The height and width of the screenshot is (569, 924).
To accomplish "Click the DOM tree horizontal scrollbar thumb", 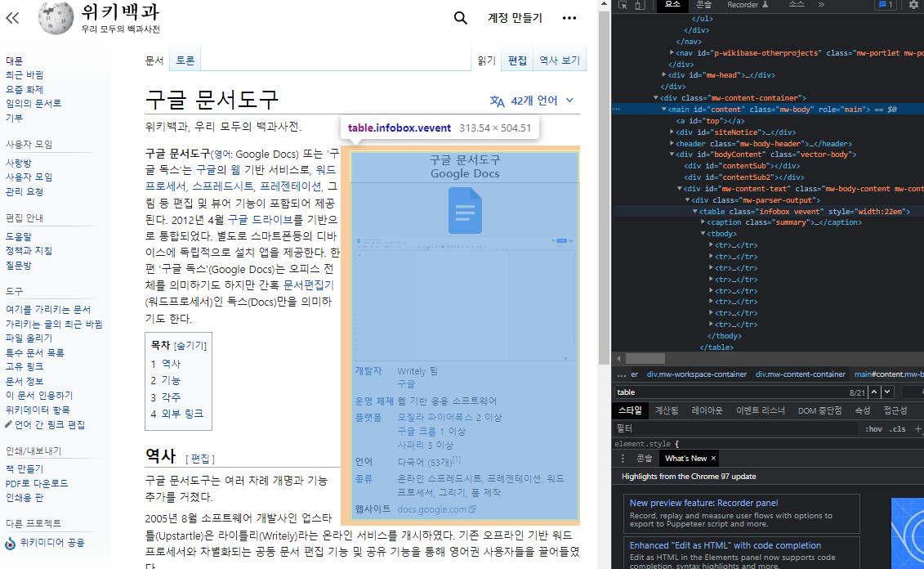I will click(x=645, y=359).
